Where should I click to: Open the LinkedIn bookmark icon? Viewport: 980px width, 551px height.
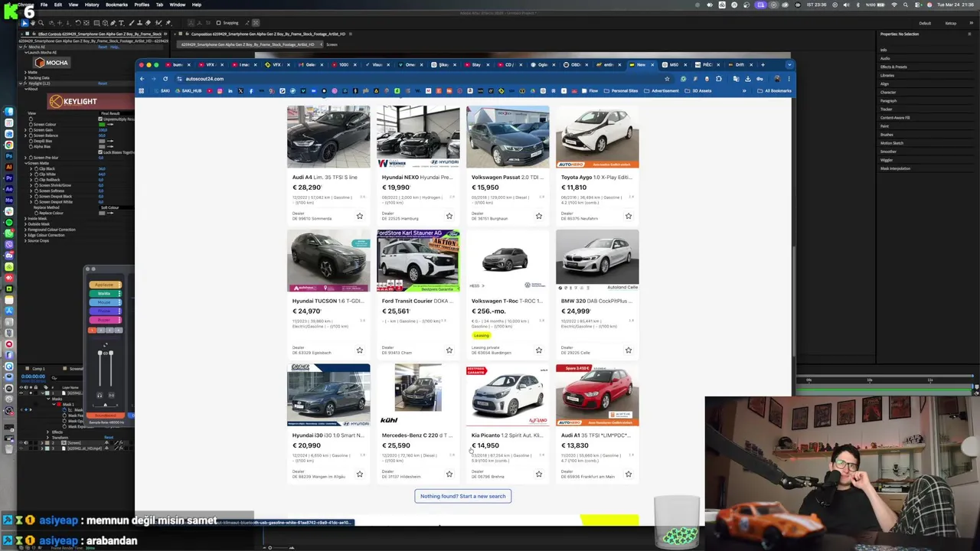pyautogui.click(x=230, y=91)
